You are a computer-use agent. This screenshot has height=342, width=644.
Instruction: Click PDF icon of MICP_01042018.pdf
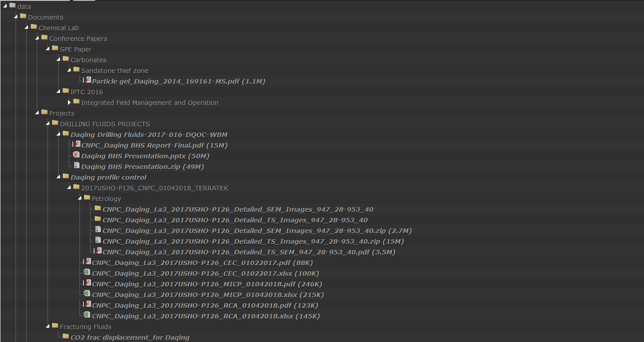pyautogui.click(x=88, y=283)
